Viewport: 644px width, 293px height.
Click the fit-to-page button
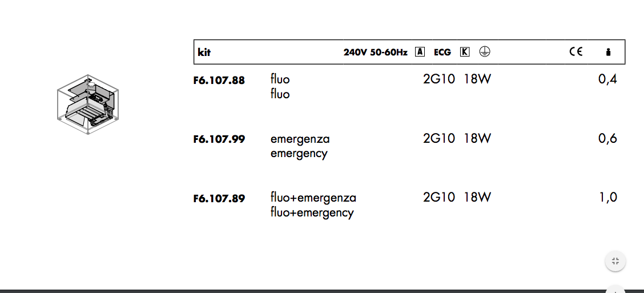(615, 262)
